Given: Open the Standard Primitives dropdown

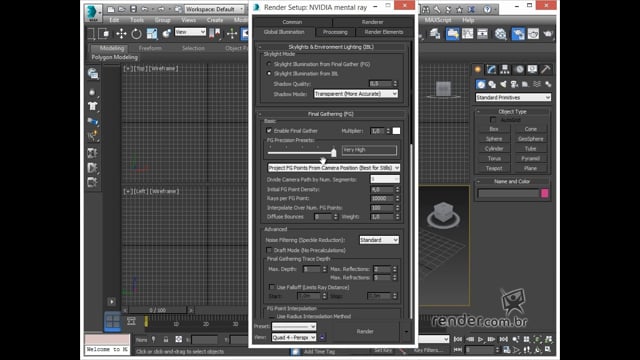Looking at the screenshot, I should point(513,98).
